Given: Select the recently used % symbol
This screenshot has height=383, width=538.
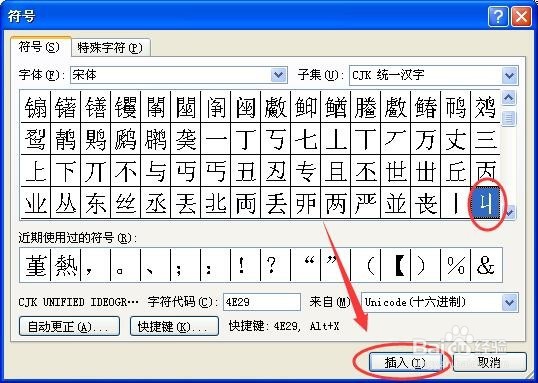Looking at the screenshot, I should point(456,265).
